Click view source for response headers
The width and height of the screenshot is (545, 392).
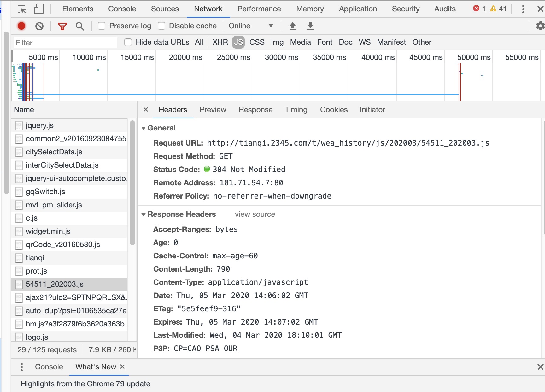(x=255, y=215)
